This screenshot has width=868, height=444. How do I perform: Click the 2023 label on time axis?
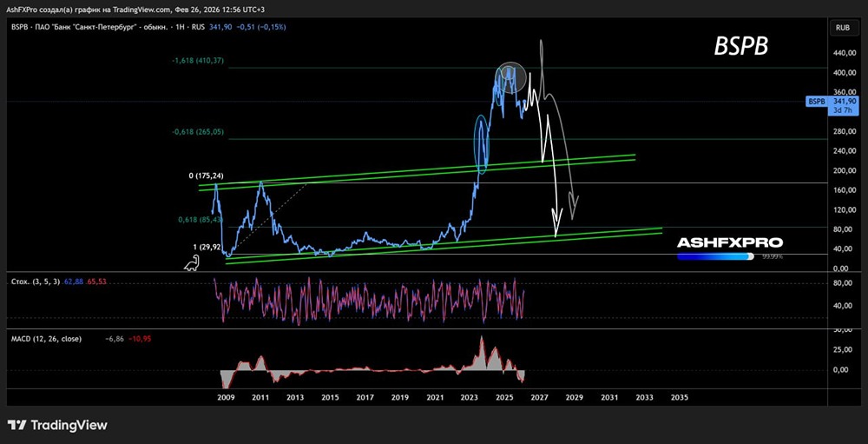(x=470, y=397)
